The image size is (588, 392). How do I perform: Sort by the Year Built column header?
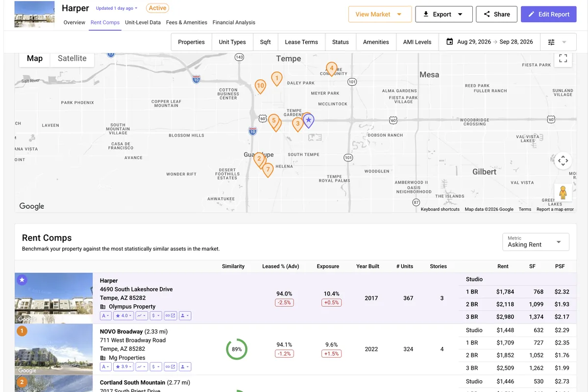tap(367, 266)
